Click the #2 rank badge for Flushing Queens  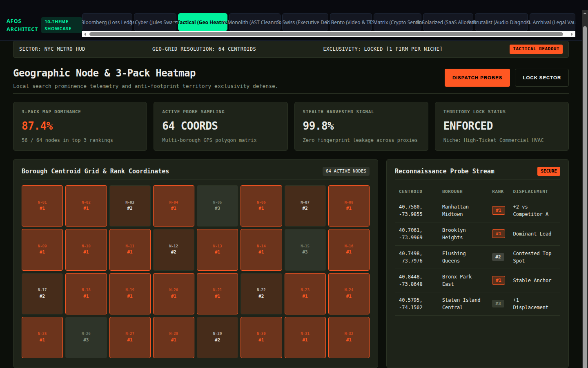[498, 257]
